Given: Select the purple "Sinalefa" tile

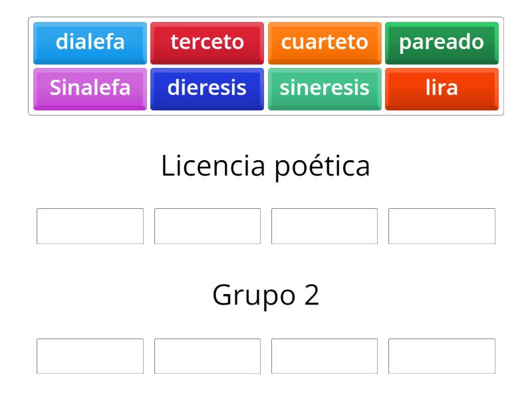Looking at the screenshot, I should click(x=89, y=87).
